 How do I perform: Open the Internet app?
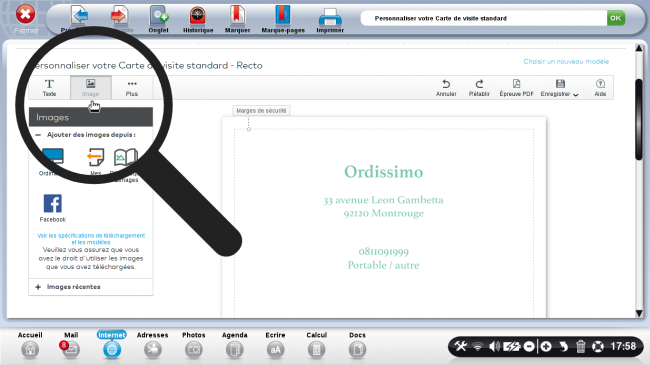[112, 345]
